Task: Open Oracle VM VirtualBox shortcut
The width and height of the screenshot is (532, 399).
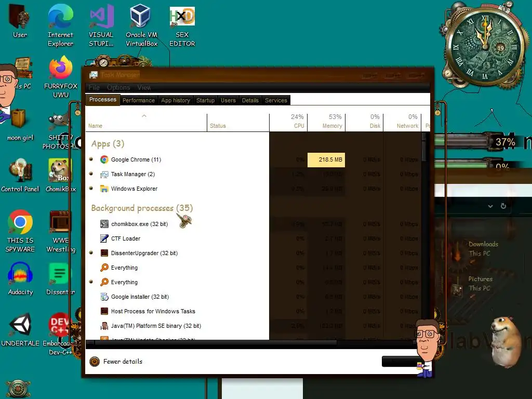Action: [141, 26]
